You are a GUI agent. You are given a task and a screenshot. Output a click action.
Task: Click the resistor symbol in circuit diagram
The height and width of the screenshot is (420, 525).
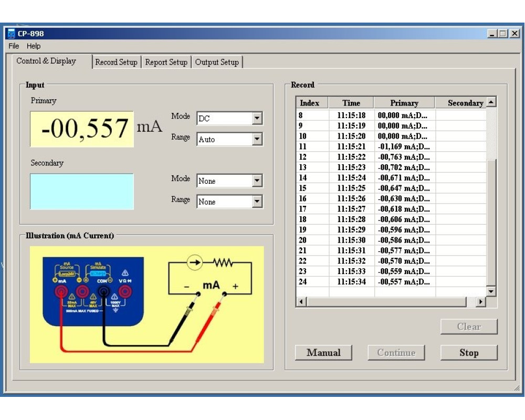click(x=223, y=262)
